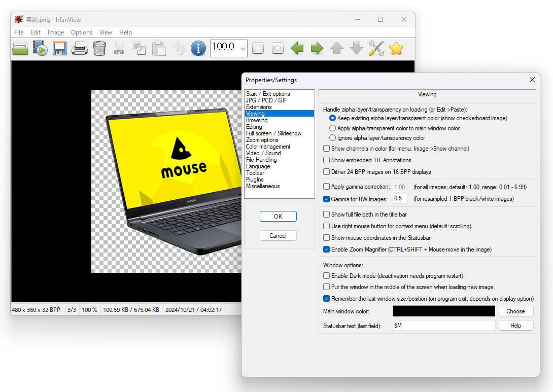Go to previous image green arrow
The width and height of the screenshot is (553, 392).
(297, 48)
